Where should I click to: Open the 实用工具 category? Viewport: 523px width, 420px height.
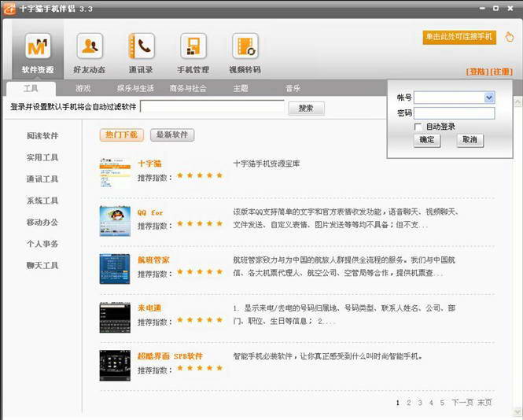[42, 157]
